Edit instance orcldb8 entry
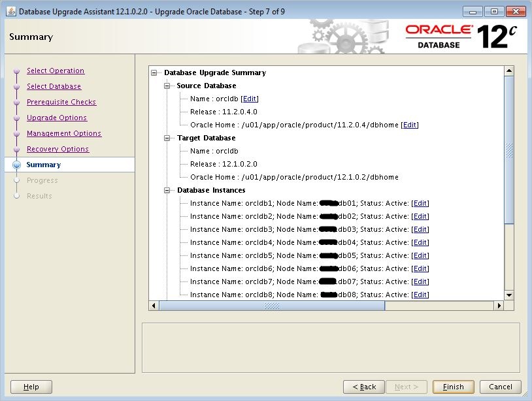The image size is (532, 401). pos(420,295)
